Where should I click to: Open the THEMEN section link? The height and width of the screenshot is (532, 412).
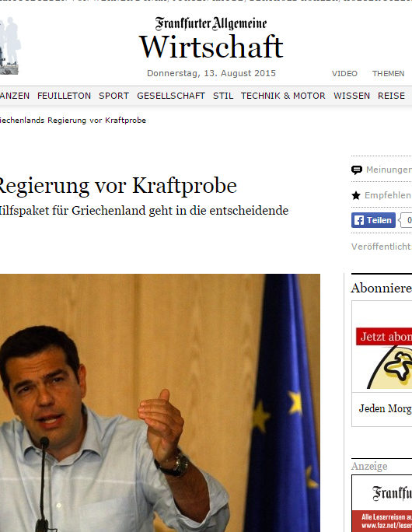(388, 74)
